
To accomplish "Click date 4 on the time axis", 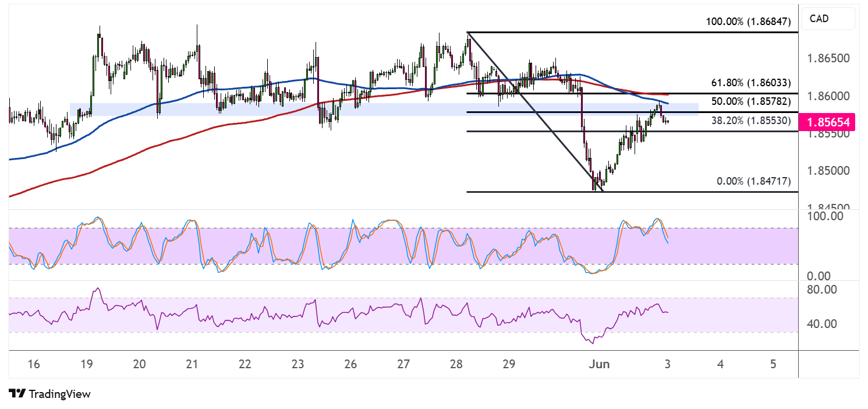I will [x=720, y=365].
